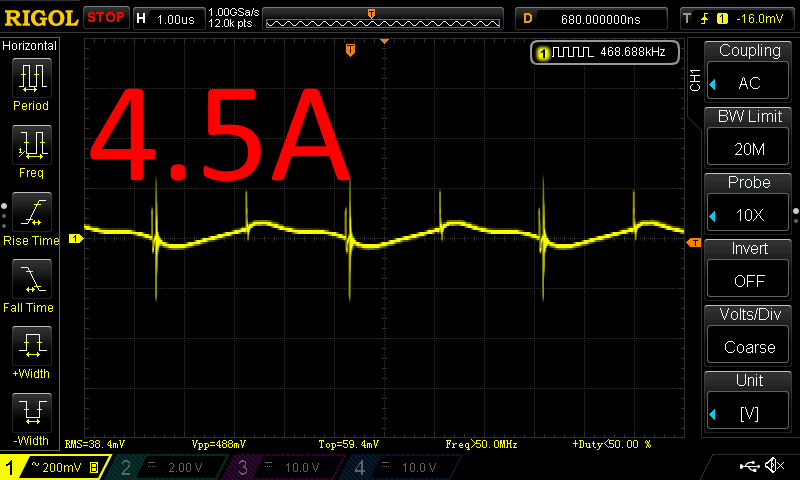This screenshot has height=480, width=800.
Task: Click the trigger level -16.0mV readout
Action: (760, 19)
